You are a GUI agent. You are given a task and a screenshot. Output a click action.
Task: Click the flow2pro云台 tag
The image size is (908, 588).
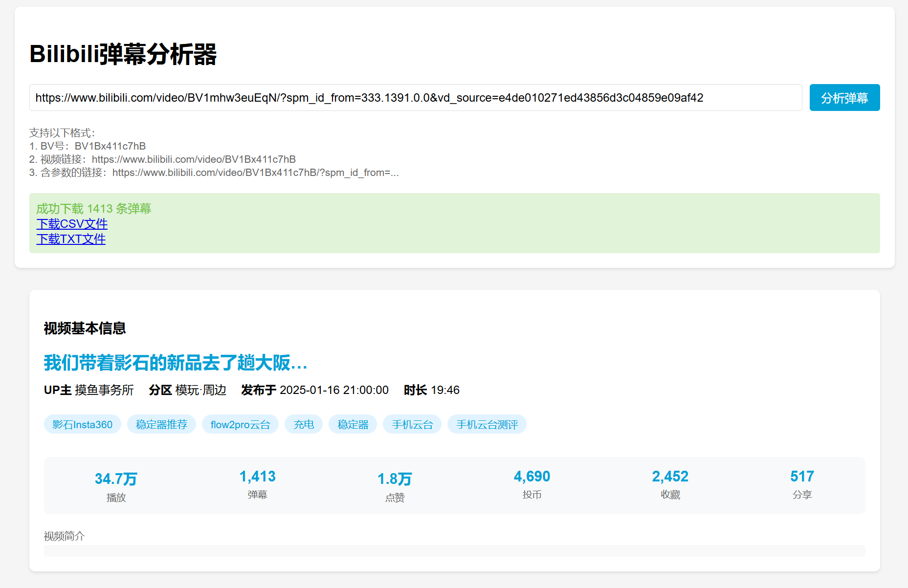(x=240, y=424)
